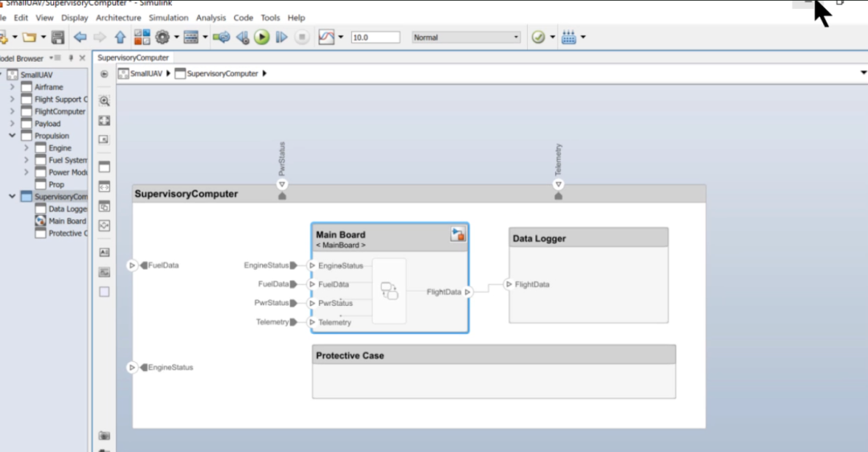Expand Engine tree node
The height and width of the screenshot is (452, 868).
pos(26,148)
